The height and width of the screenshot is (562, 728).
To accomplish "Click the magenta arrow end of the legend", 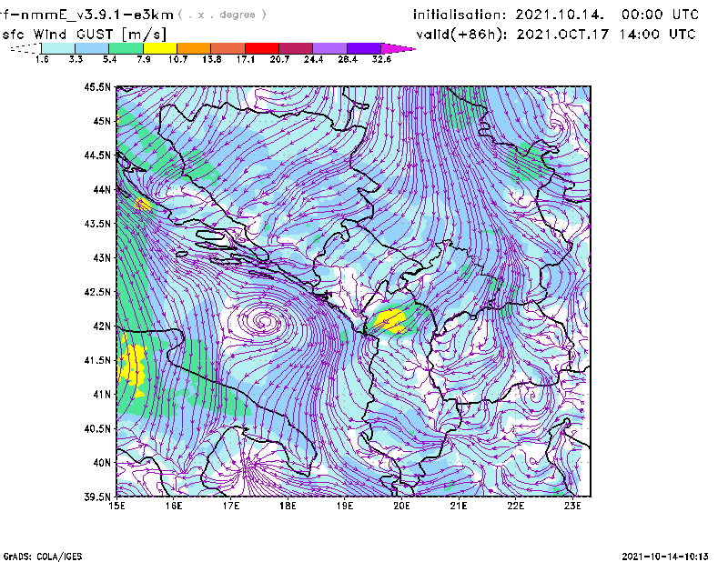I will click(398, 48).
